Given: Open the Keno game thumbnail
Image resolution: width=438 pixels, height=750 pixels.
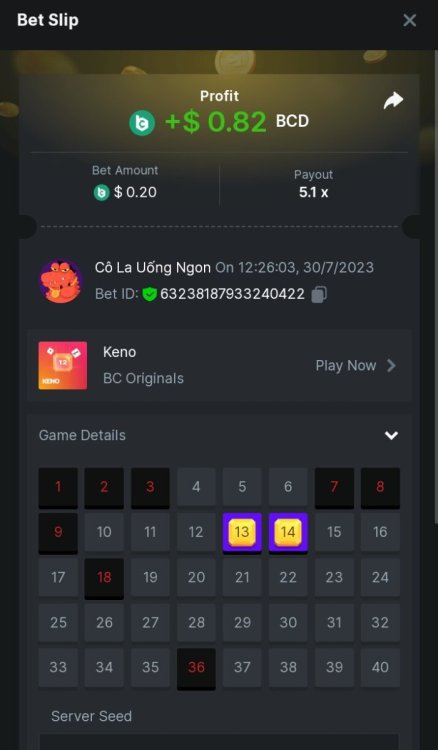Looking at the screenshot, I should (x=63, y=365).
